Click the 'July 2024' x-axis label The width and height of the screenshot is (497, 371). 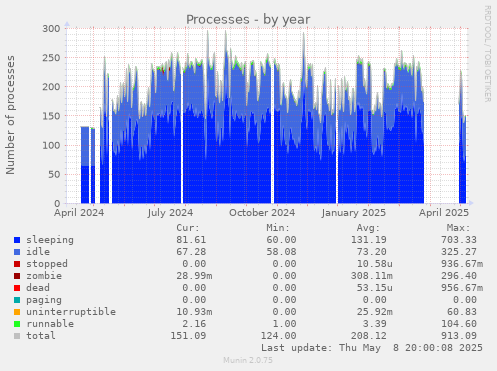(170, 213)
